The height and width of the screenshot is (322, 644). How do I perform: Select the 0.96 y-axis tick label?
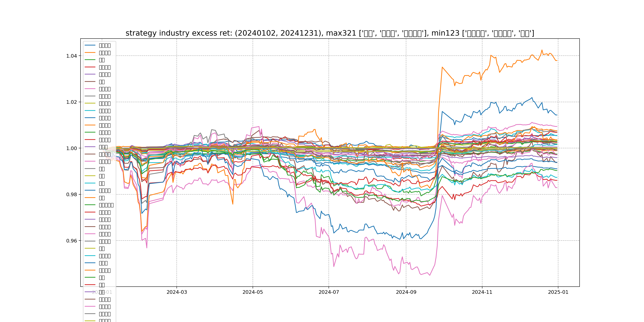point(72,241)
